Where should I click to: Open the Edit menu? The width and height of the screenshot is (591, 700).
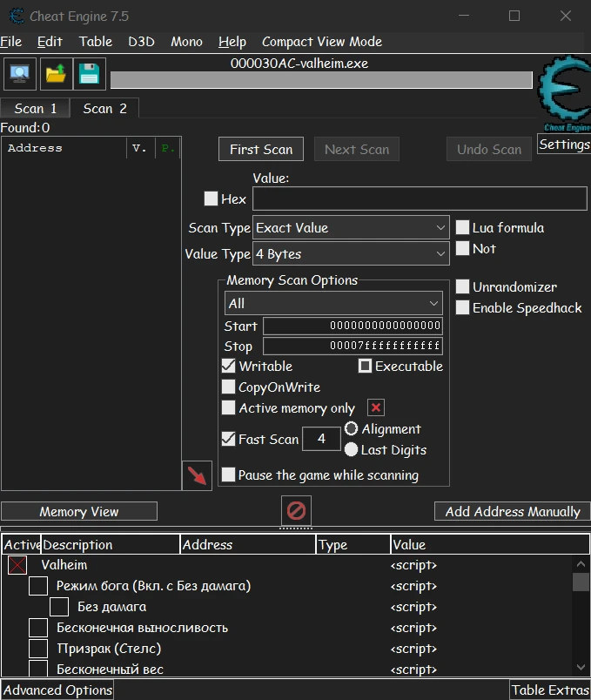pos(50,42)
